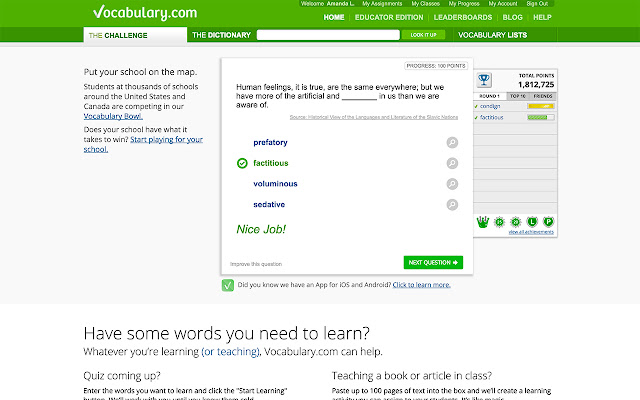Open My Progress link

464,4
